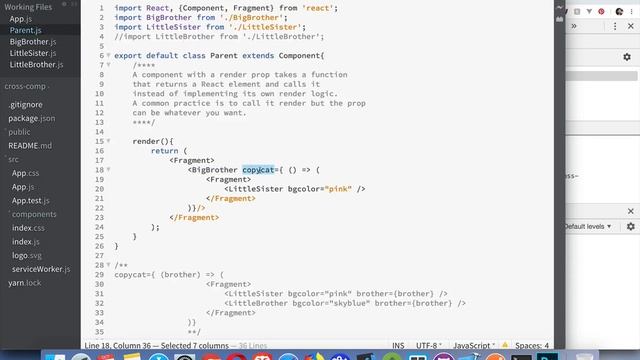Open App.js in src folder tree

[23, 187]
